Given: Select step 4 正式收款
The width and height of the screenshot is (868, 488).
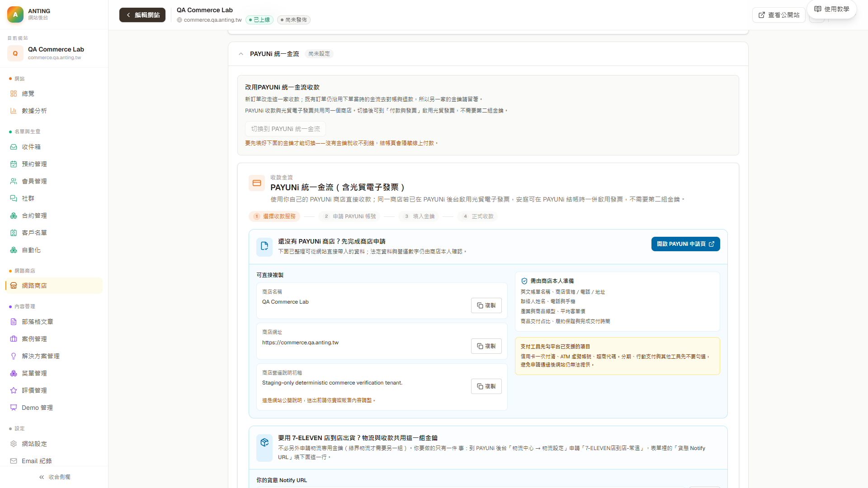Looking at the screenshot, I should tap(478, 216).
